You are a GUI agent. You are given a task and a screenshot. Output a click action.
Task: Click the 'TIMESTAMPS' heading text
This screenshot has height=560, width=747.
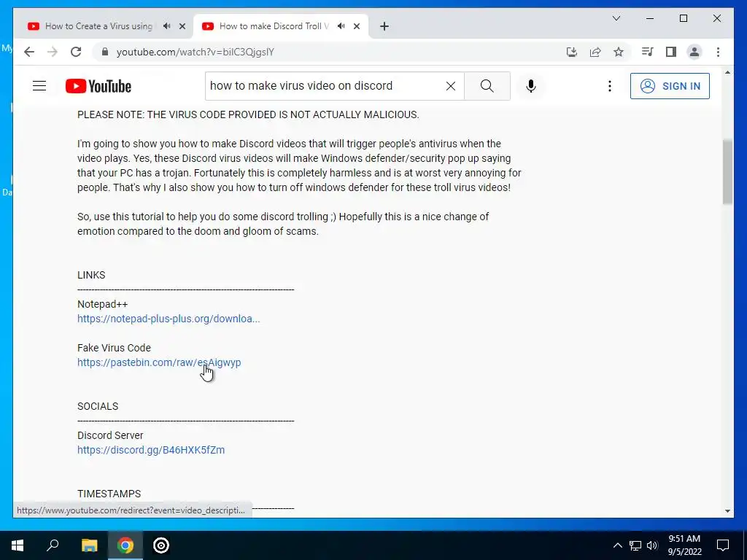point(109,494)
